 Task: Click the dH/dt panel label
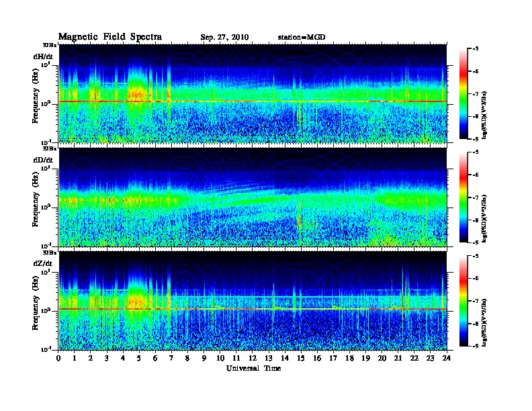tap(43, 56)
